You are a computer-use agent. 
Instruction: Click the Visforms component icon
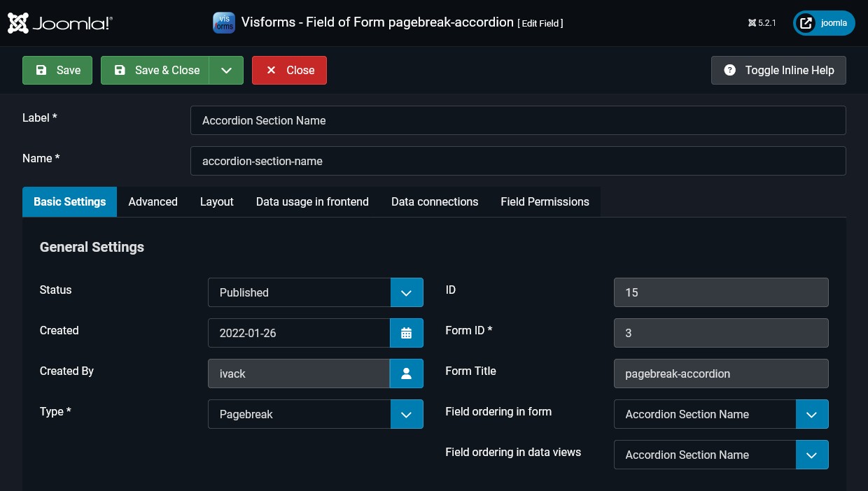[x=223, y=22]
